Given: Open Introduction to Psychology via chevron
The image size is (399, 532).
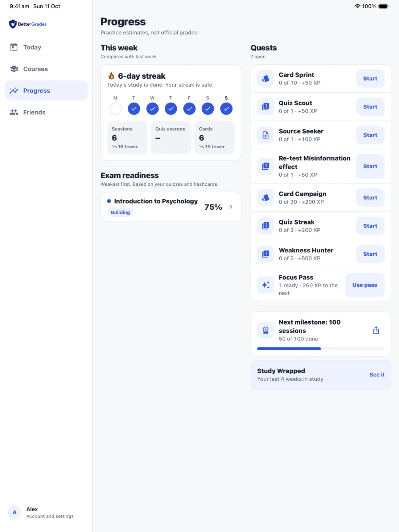Looking at the screenshot, I should [231, 207].
